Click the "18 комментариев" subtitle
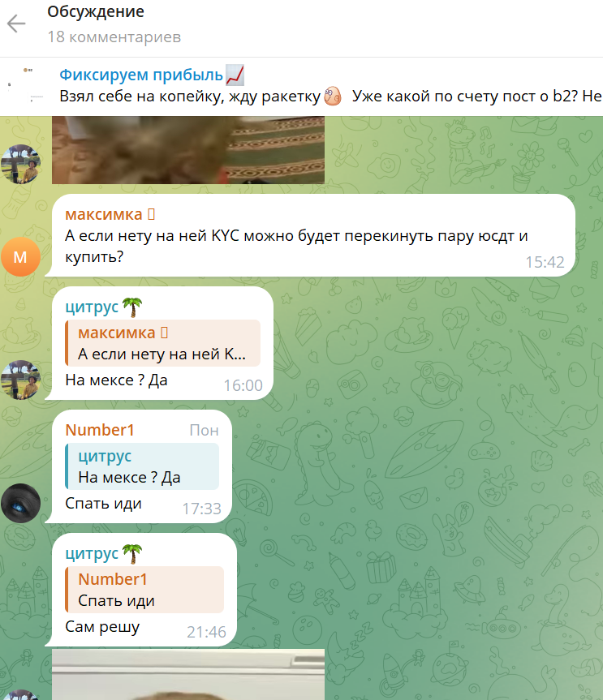The height and width of the screenshot is (700, 603). click(114, 37)
